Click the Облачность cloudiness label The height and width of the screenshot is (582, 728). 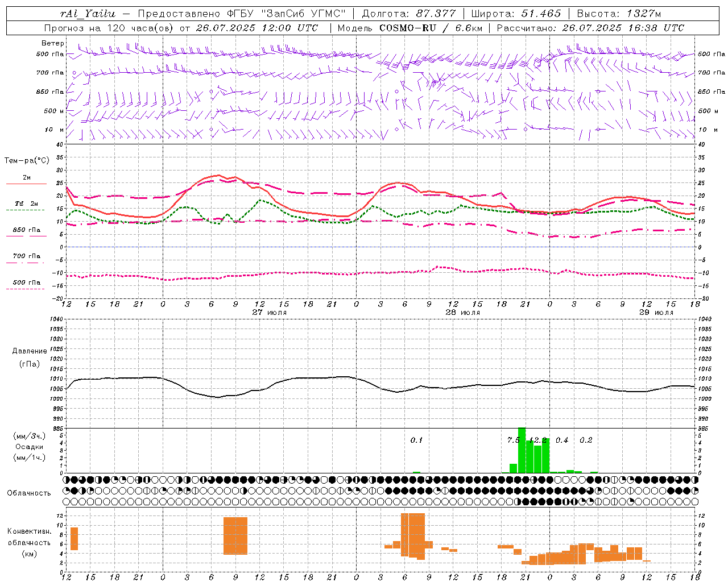click(x=29, y=493)
